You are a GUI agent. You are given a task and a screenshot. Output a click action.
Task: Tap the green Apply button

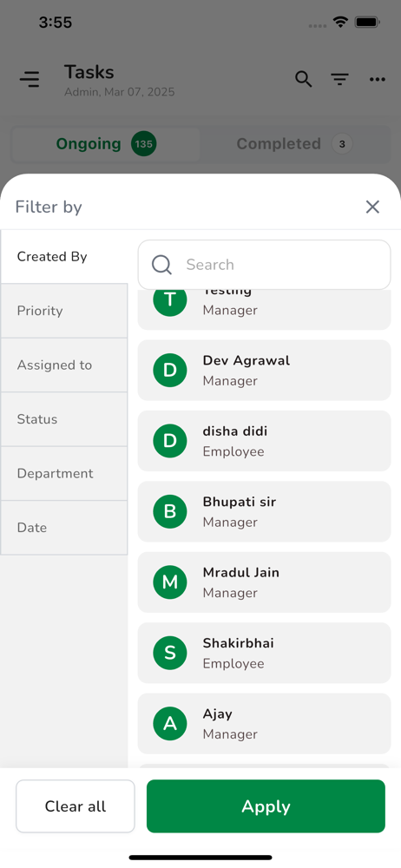pyautogui.click(x=266, y=806)
